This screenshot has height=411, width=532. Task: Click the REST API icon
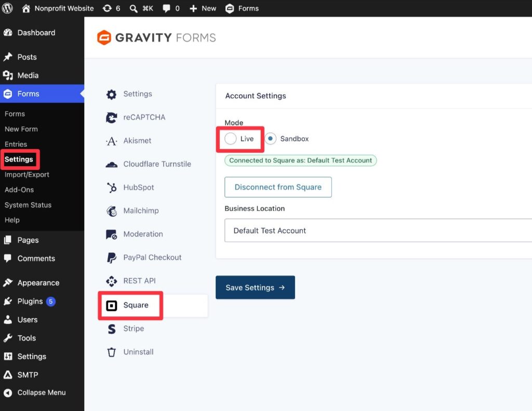pos(111,281)
